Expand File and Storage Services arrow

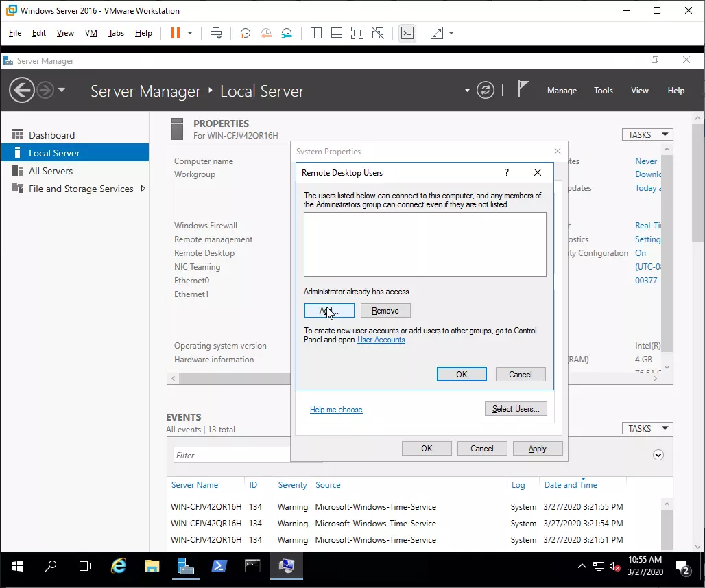click(143, 189)
